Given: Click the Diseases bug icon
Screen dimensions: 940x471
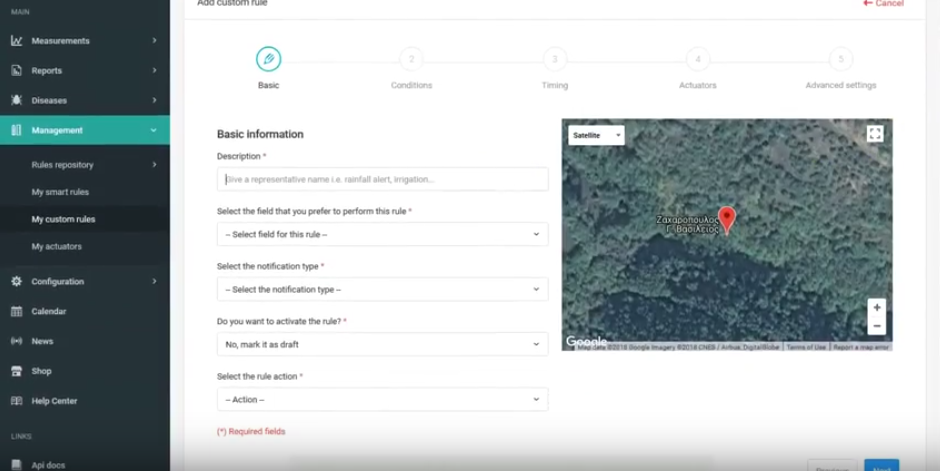Looking at the screenshot, I should coord(17,101).
